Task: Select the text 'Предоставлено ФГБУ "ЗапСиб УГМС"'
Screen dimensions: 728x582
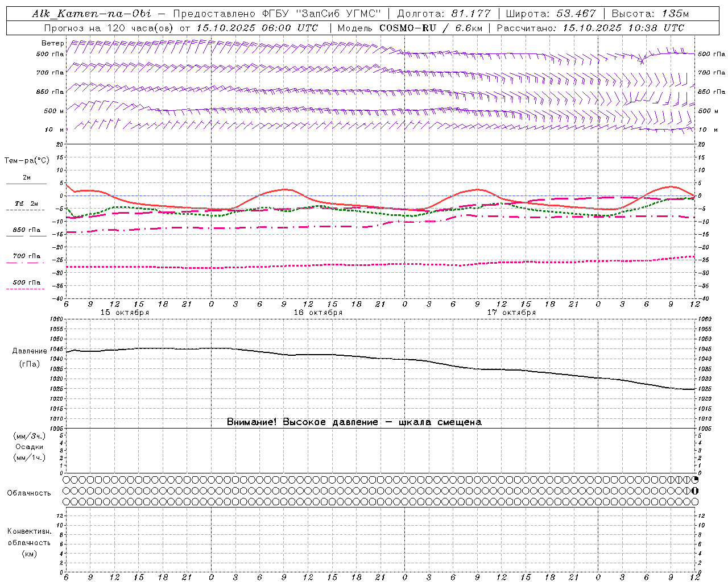Action: click(x=277, y=14)
